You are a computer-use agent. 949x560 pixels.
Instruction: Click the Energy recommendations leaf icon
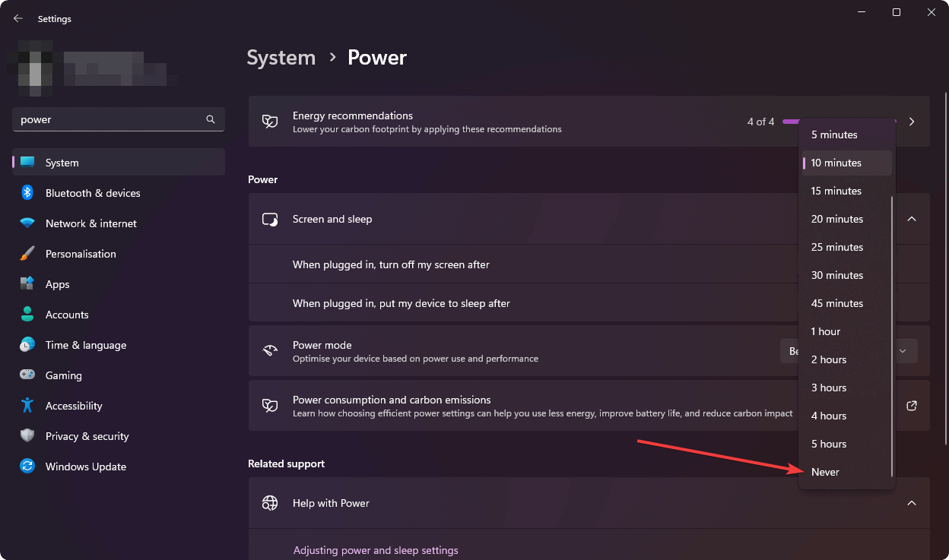[x=270, y=121]
